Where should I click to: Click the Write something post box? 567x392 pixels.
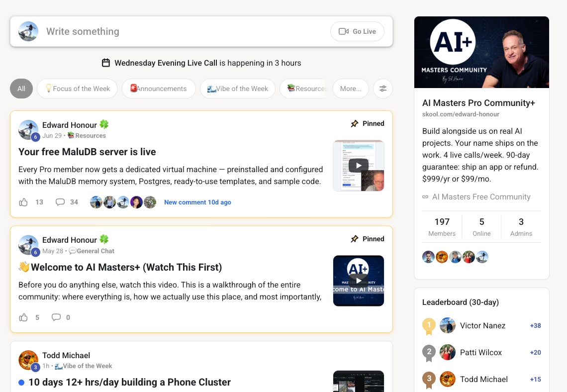coord(201,31)
